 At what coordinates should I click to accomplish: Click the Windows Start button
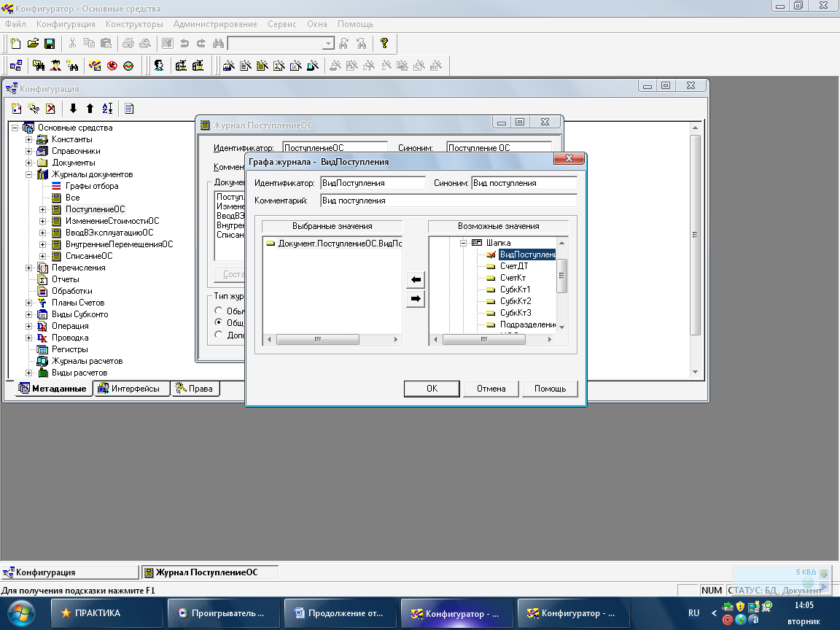(x=20, y=614)
